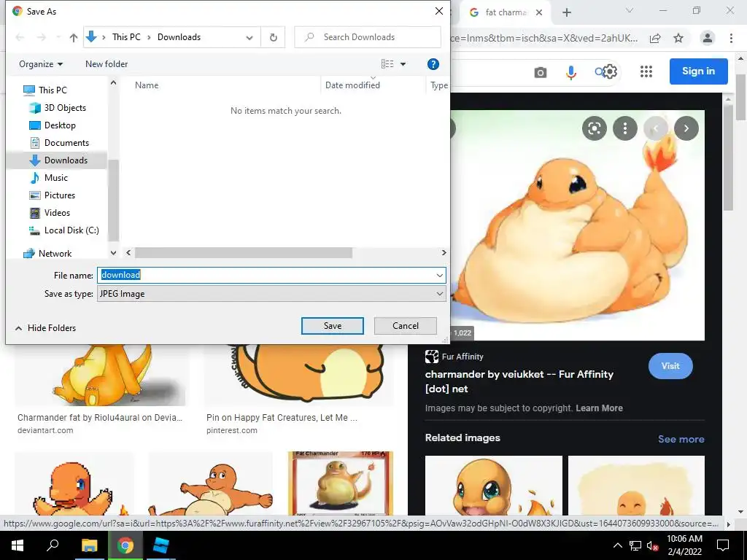Select Documents in the folder tree
This screenshot has height=560, width=747.
(x=59, y=143)
